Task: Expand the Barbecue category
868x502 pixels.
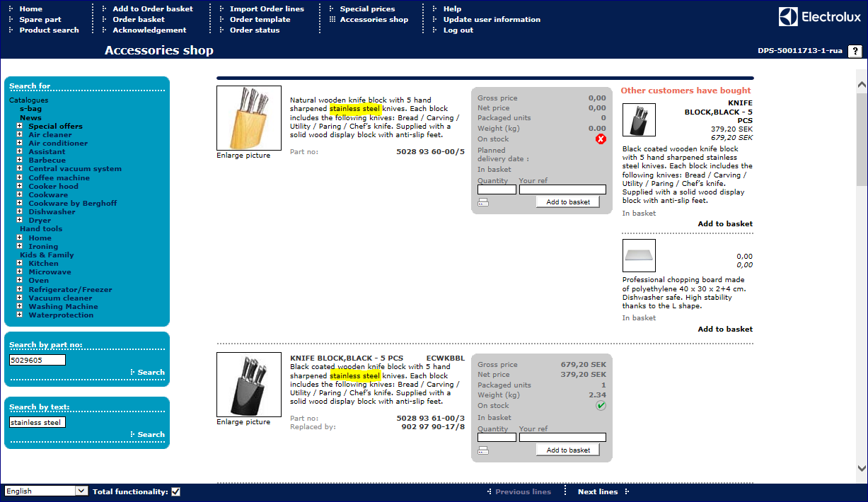Action: [20, 160]
